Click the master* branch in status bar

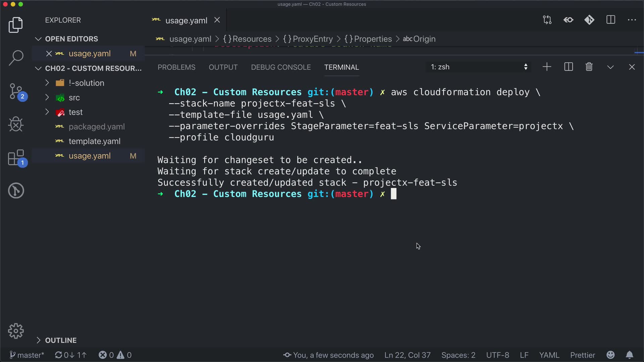(27, 355)
